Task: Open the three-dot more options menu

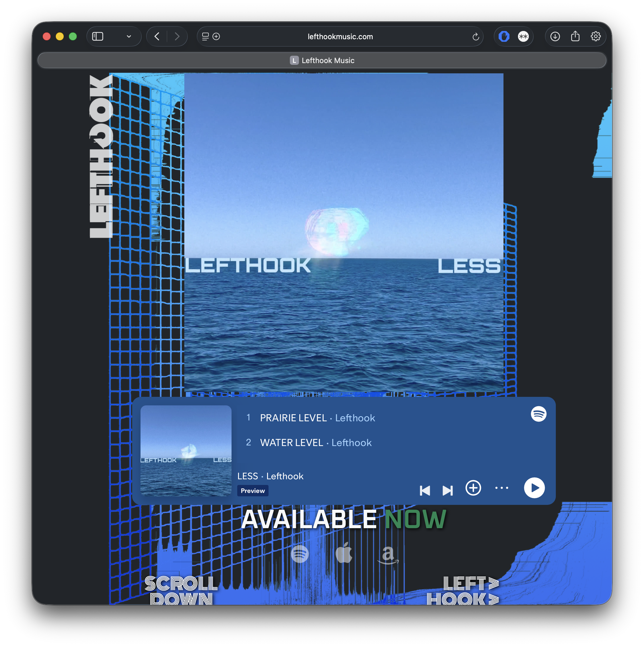Action: click(501, 488)
